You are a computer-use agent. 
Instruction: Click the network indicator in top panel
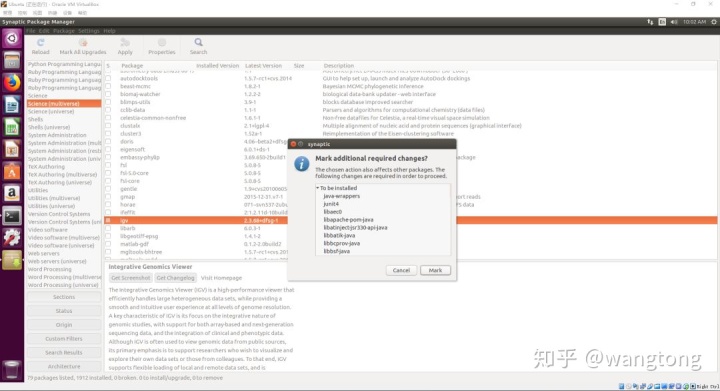[650, 22]
